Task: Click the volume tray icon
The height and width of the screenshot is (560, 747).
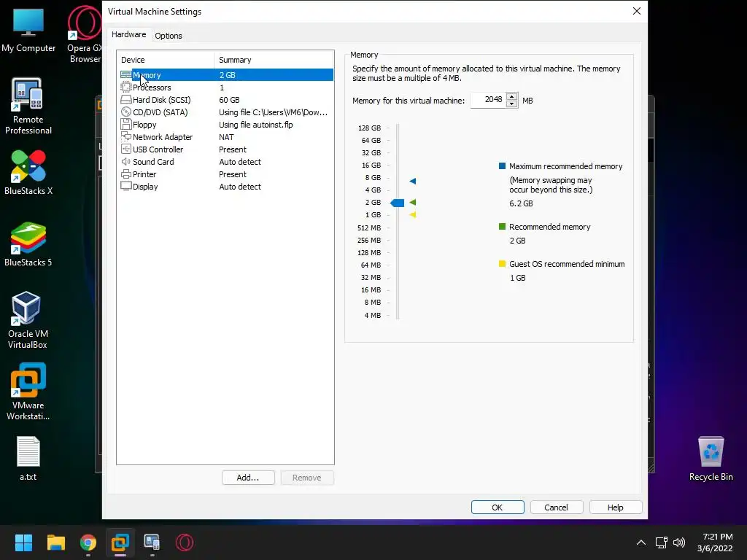Action: 679,542
